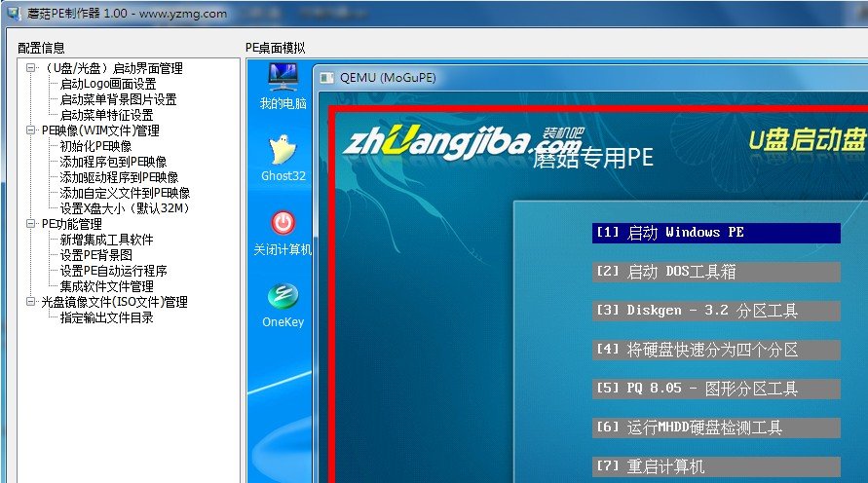Image resolution: width=868 pixels, height=483 pixels.
Task: Select 启动菜单背景图片设置
Action: pyautogui.click(x=119, y=99)
